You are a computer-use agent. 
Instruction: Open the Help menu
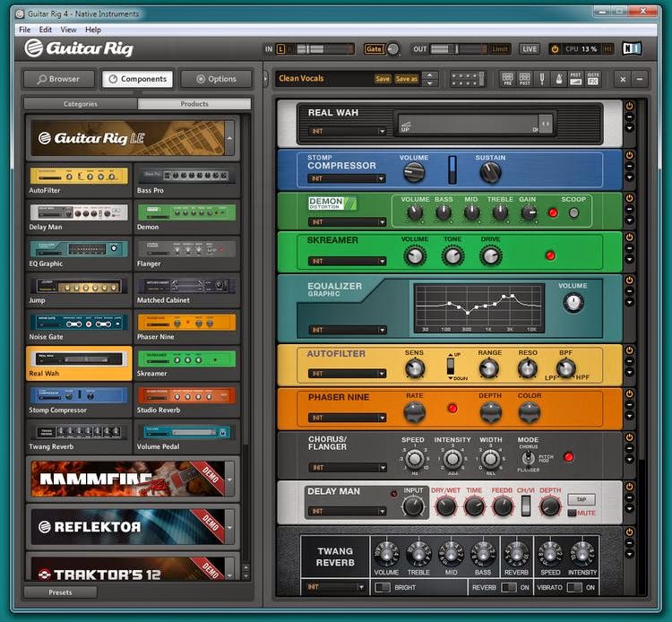pyautogui.click(x=93, y=30)
